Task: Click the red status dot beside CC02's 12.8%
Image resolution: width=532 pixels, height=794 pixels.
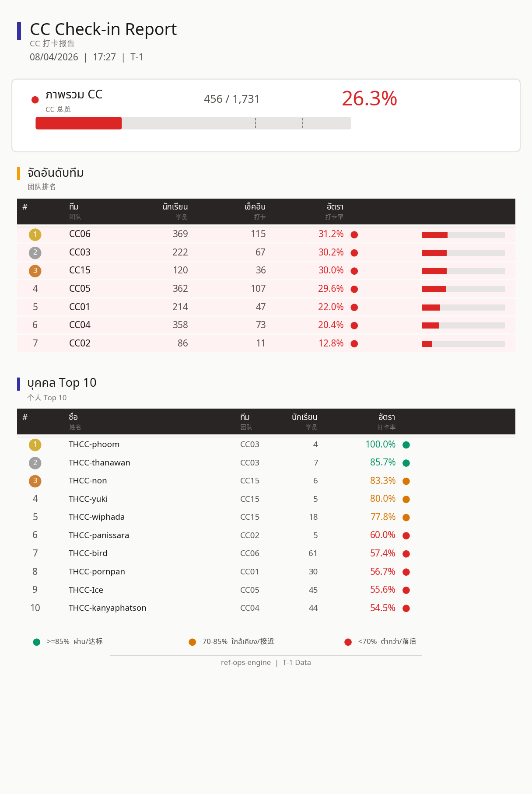Action: click(354, 344)
